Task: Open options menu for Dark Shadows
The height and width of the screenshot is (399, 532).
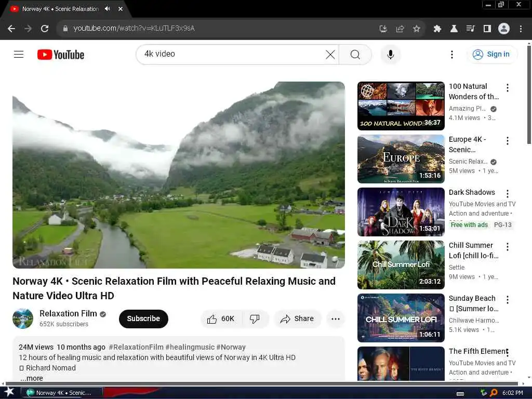Action: coord(507,194)
